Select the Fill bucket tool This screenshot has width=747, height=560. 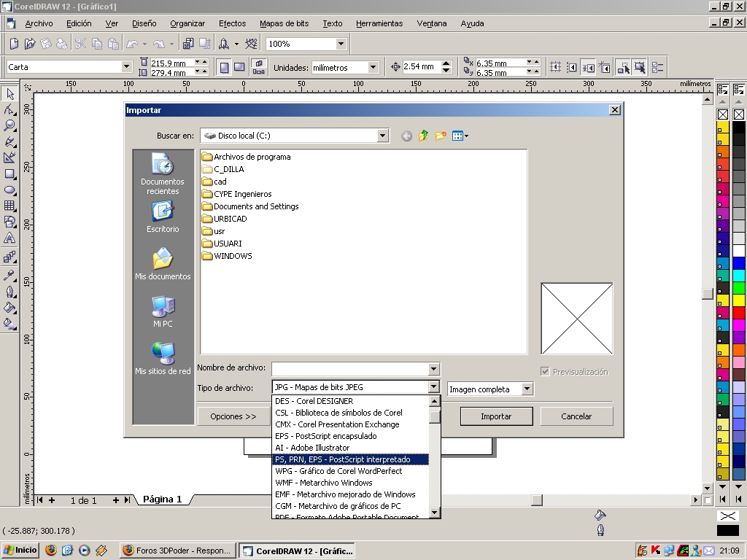point(9,308)
